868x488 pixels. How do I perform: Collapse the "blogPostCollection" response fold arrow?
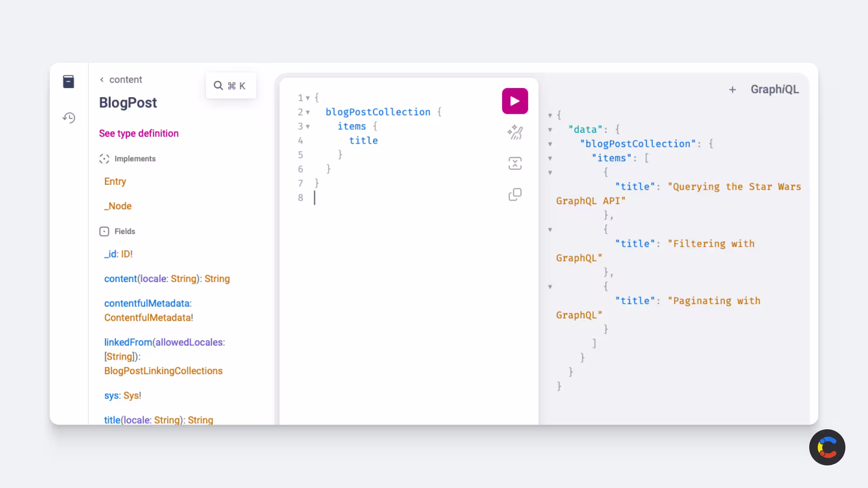(x=550, y=144)
